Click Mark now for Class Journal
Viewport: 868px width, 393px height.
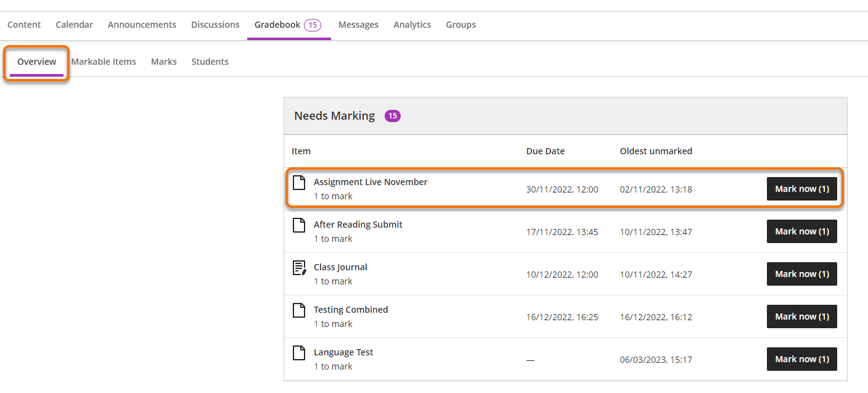801,274
